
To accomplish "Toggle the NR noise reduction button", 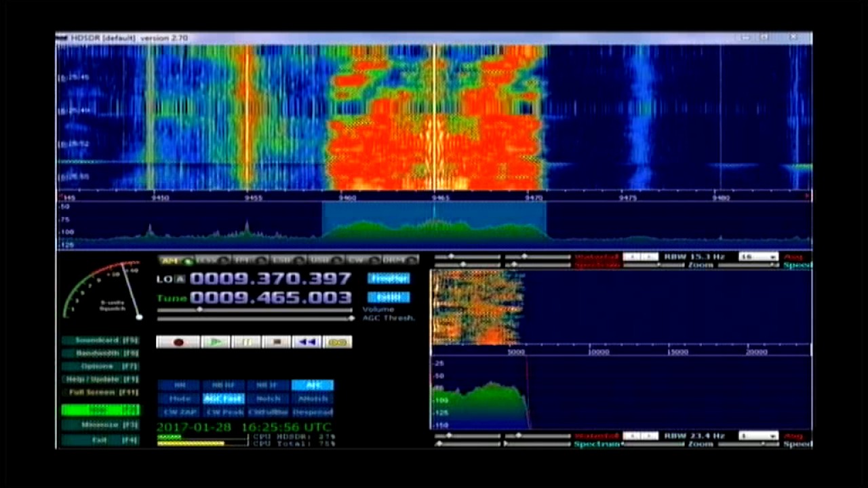I will 180,385.
